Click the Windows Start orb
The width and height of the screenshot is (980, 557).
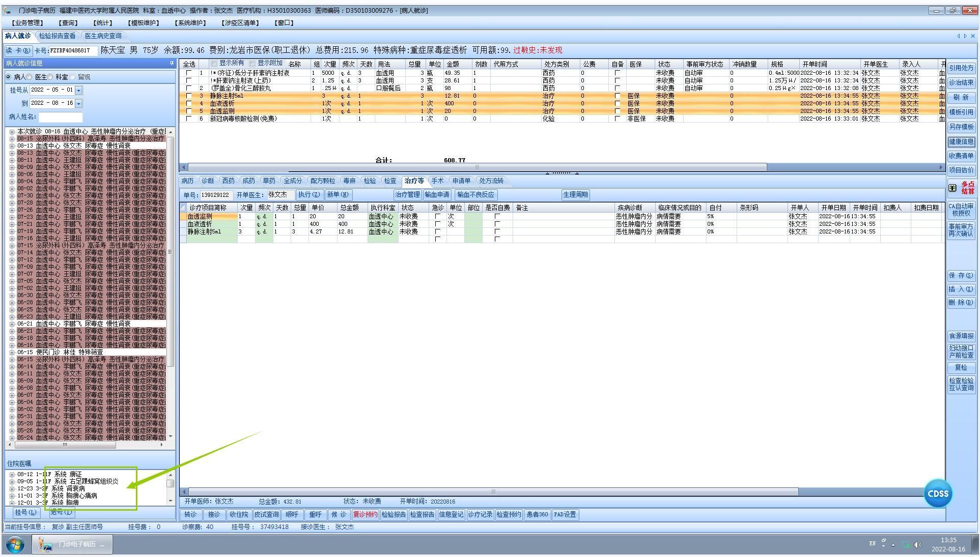pyautogui.click(x=15, y=544)
